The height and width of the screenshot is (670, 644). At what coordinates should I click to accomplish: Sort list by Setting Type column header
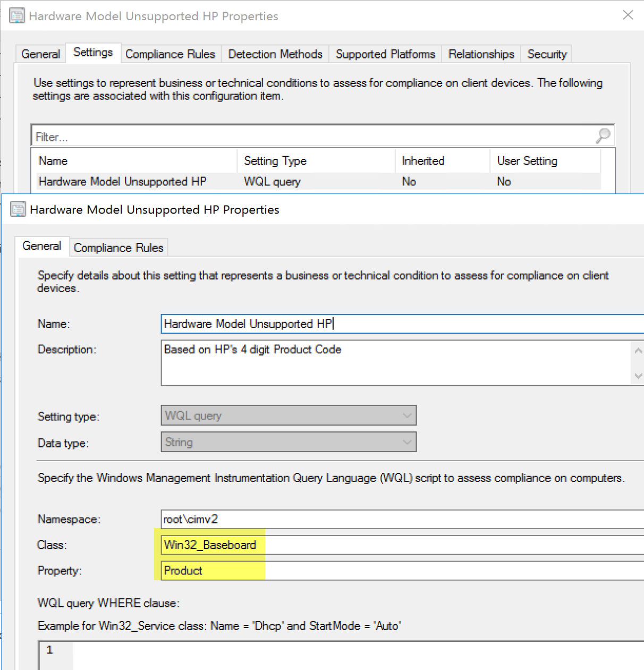(275, 161)
